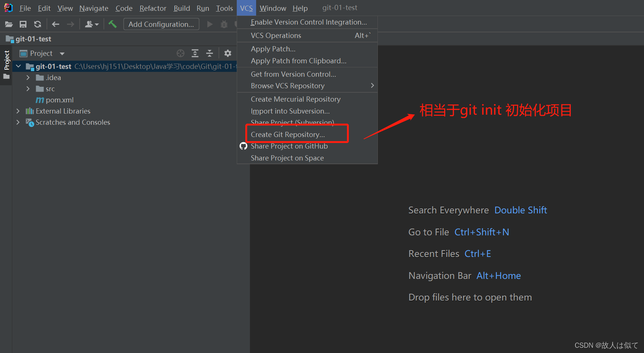Click Add Configuration button
This screenshot has width=644, height=353.
coord(161,24)
